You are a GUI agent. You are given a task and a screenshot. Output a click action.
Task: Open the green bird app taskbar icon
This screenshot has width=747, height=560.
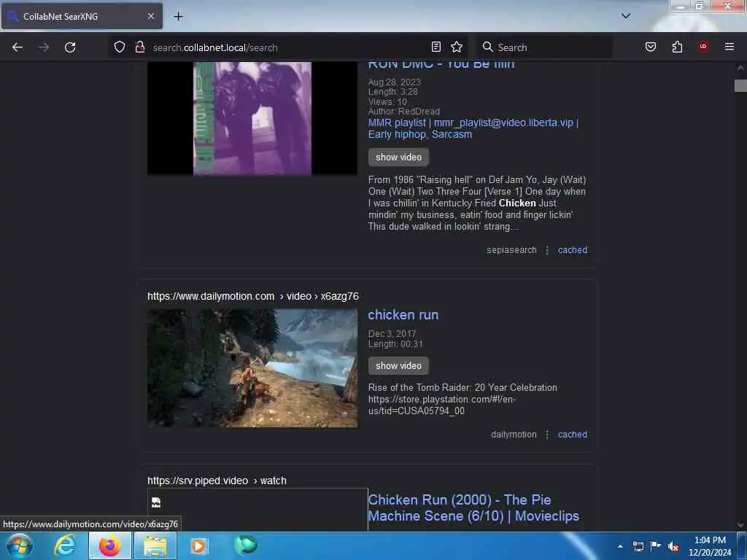coord(246,545)
